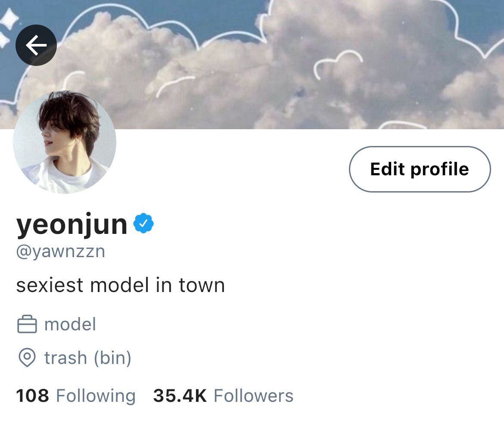This screenshot has height=435, width=504.
Task: Click the 108 following count number
Action: tap(32, 396)
